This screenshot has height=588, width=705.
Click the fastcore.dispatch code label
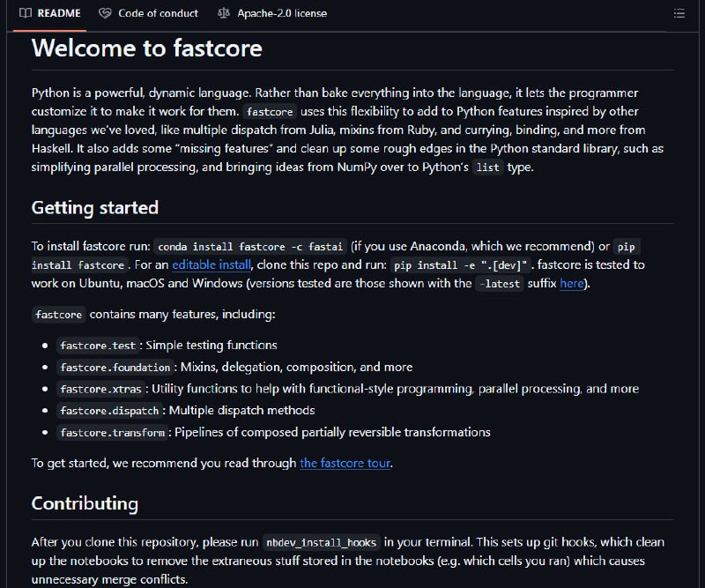point(109,411)
